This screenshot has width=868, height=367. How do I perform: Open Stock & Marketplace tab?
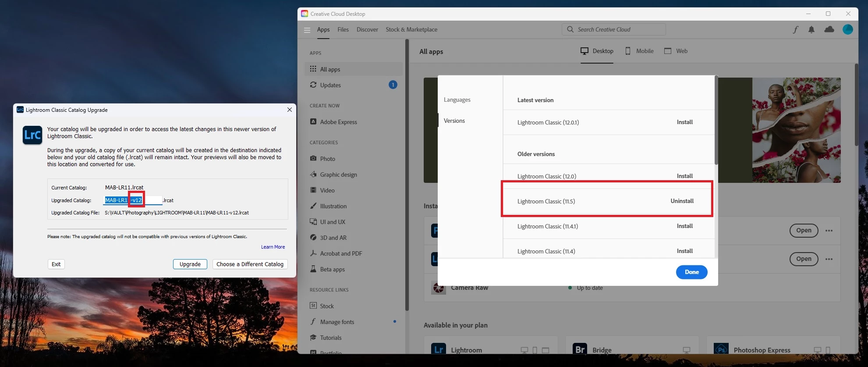coord(411,29)
